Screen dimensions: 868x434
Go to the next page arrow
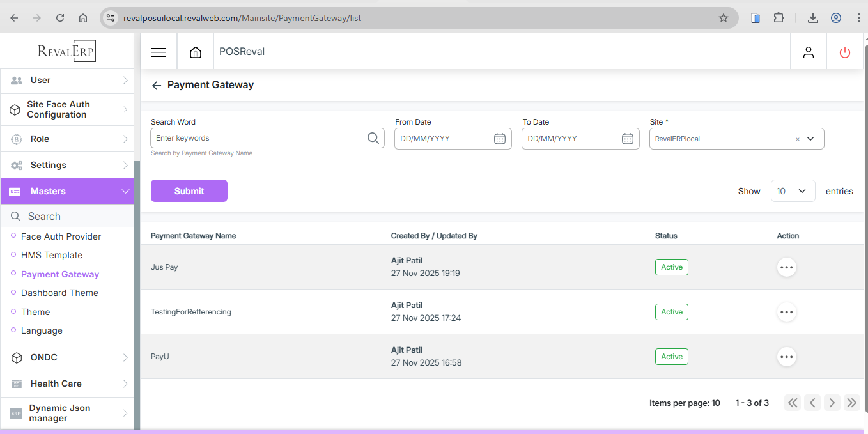coord(832,403)
